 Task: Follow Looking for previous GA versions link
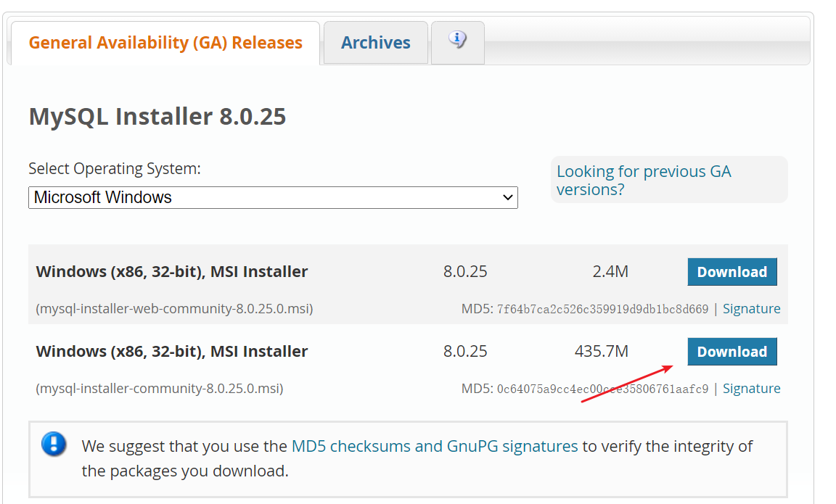(644, 180)
